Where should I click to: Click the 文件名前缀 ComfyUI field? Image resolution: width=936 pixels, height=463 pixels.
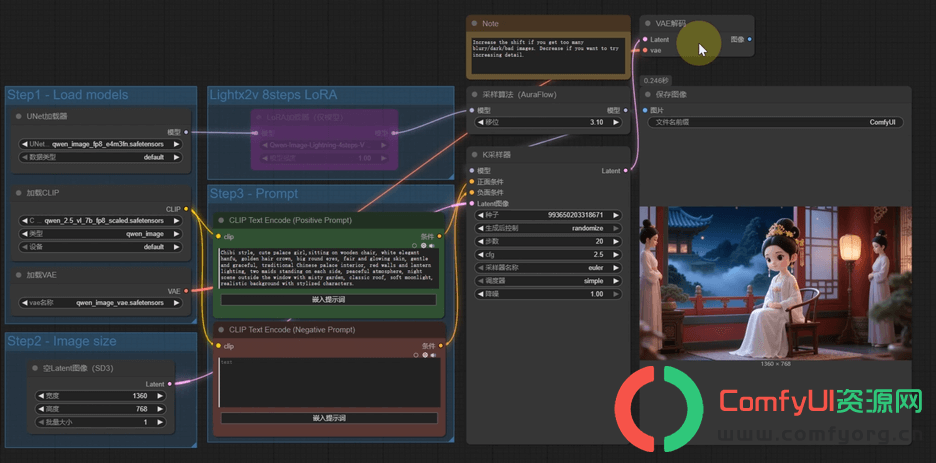tap(775, 122)
